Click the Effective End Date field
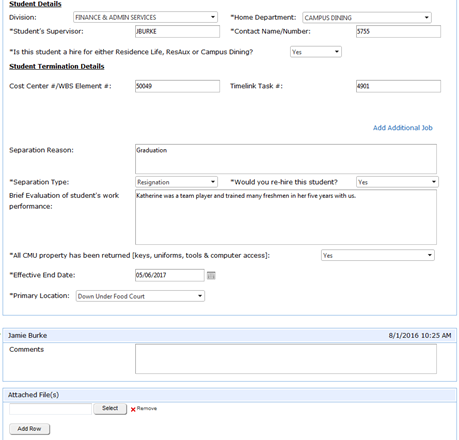This screenshot has width=459, height=440. [170, 275]
